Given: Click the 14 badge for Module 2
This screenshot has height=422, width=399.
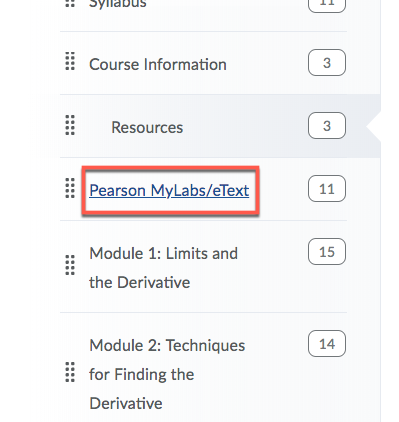Looking at the screenshot, I should coord(327,344).
